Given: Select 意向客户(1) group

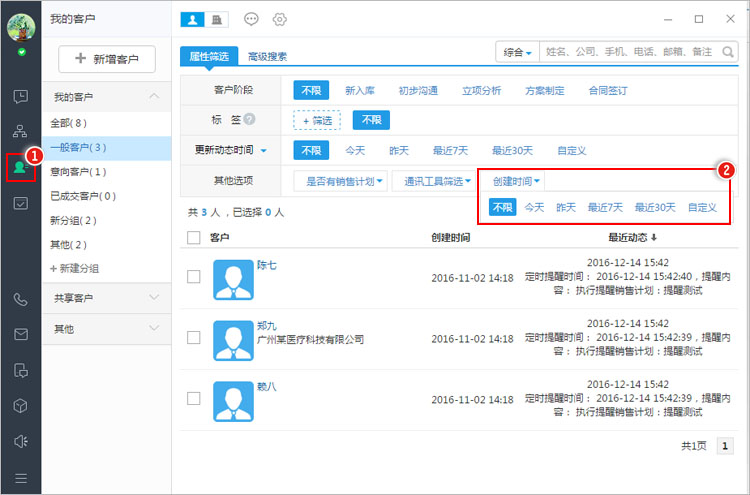Looking at the screenshot, I should (x=107, y=172).
